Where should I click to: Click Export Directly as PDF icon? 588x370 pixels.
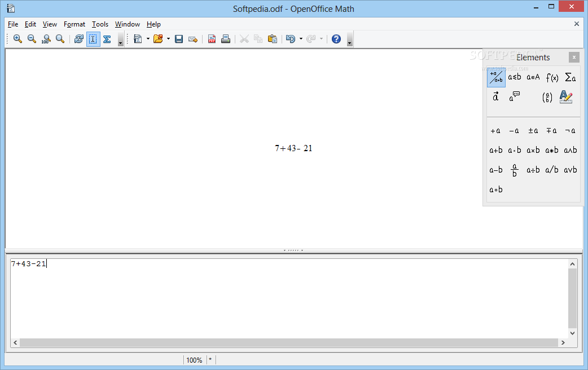click(212, 38)
